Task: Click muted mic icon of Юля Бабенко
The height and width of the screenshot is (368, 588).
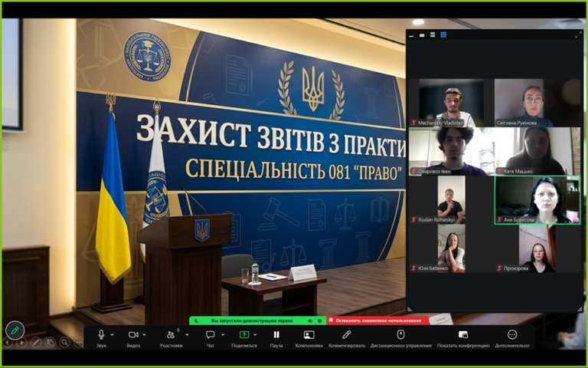Action: (x=414, y=268)
